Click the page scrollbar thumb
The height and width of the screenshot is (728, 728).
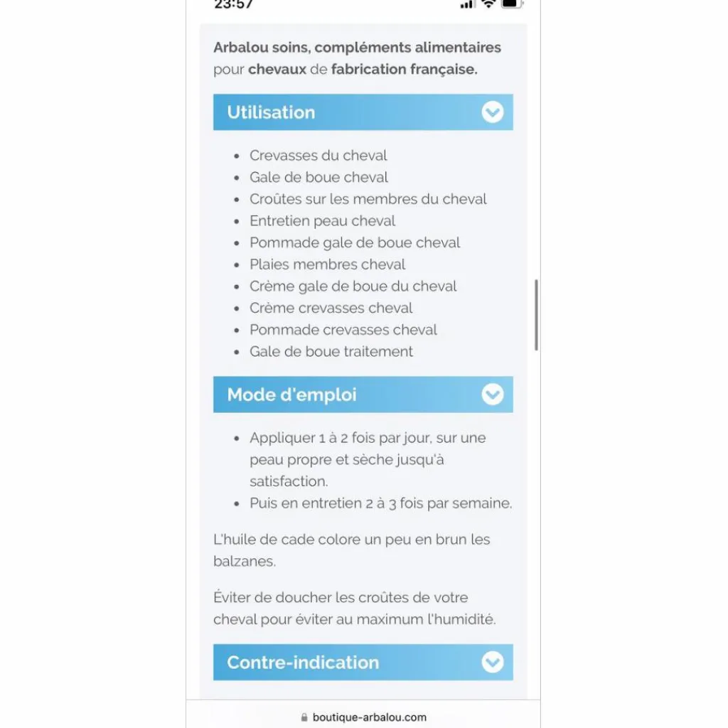(x=536, y=315)
